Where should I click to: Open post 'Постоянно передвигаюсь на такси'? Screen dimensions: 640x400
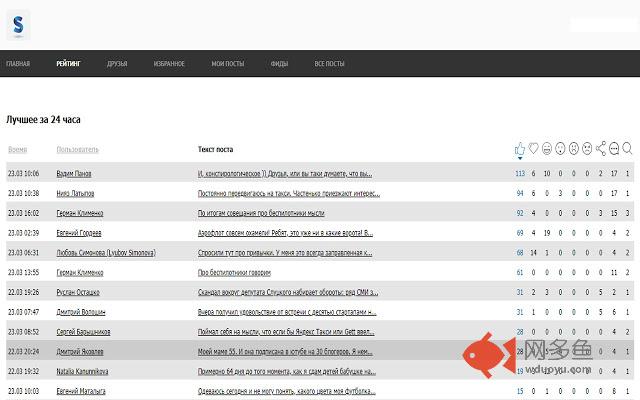tap(289, 193)
